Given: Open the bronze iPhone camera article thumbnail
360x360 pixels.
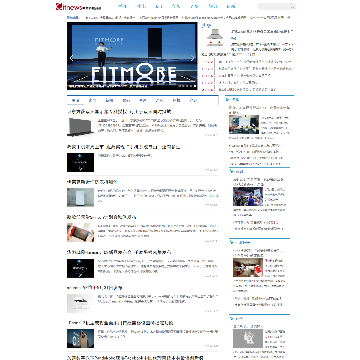Looking at the screenshot, I should [x=80, y=338].
